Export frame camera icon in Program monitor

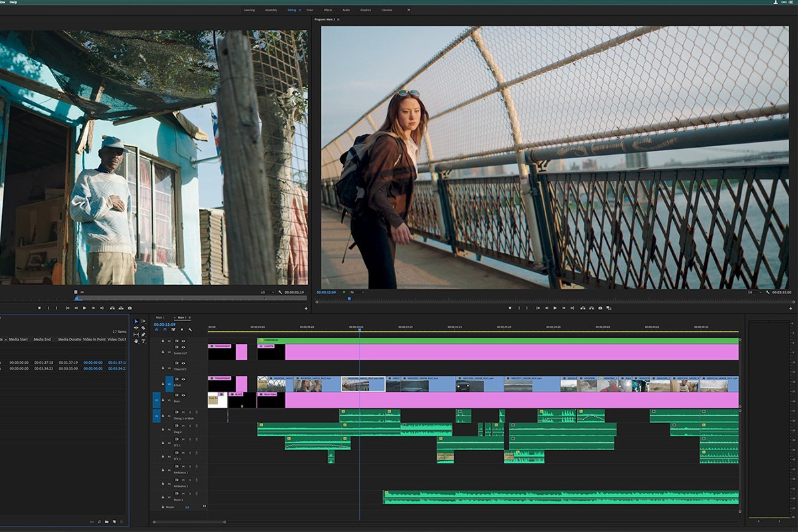click(x=600, y=307)
